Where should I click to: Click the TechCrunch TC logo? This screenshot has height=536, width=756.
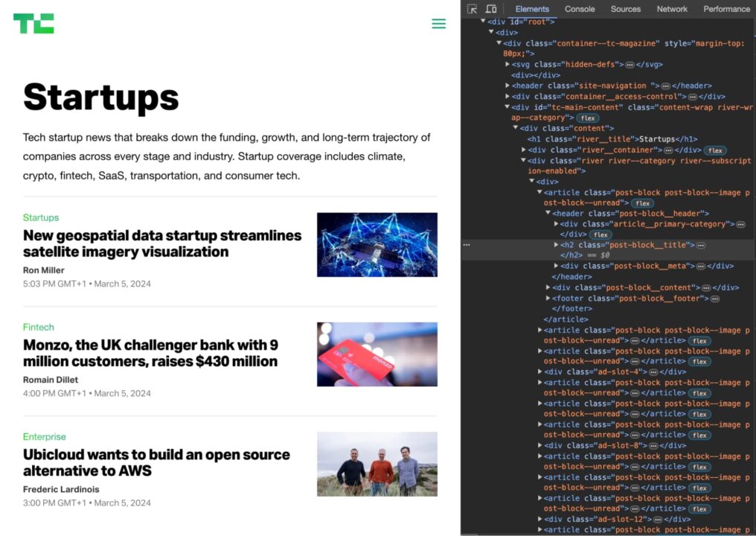click(x=33, y=24)
